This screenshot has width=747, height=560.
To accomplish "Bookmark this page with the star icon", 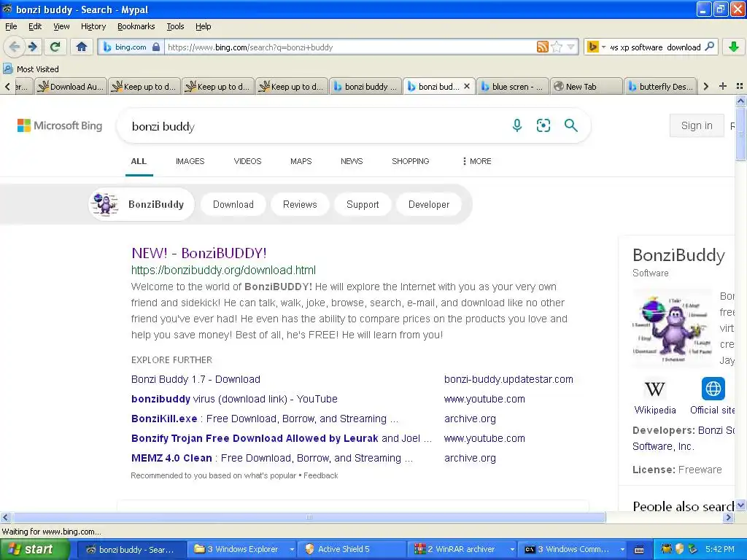I will pyautogui.click(x=556, y=47).
